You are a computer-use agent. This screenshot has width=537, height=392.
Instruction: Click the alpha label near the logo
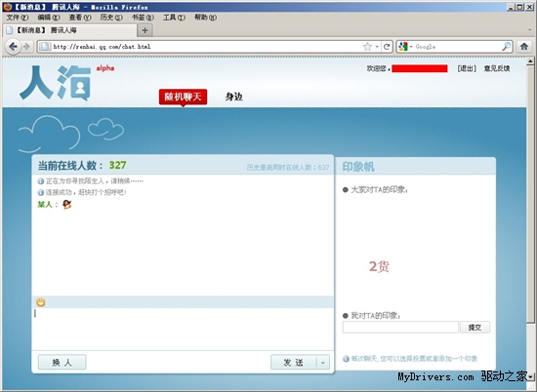pyautogui.click(x=105, y=68)
